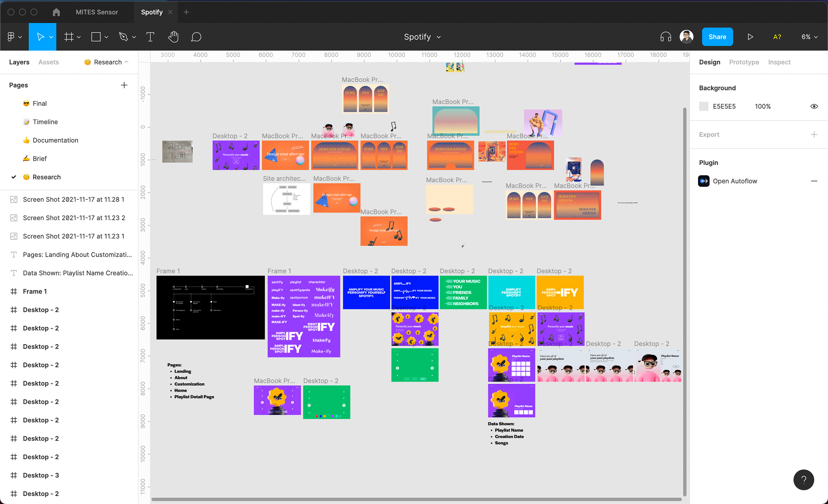Switch to the Inspect tab
The width and height of the screenshot is (828, 504).
[779, 62]
